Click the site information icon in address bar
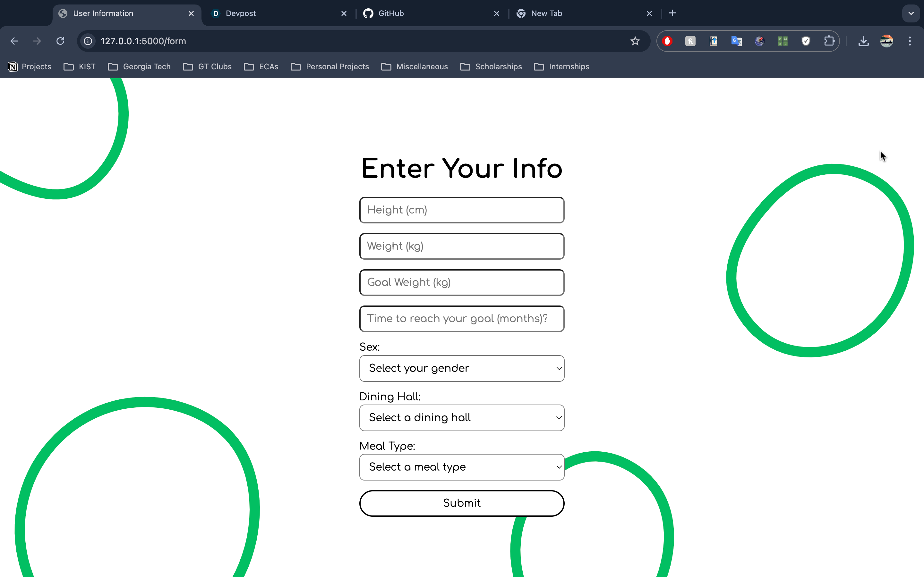This screenshot has height=577, width=924. coord(88,41)
